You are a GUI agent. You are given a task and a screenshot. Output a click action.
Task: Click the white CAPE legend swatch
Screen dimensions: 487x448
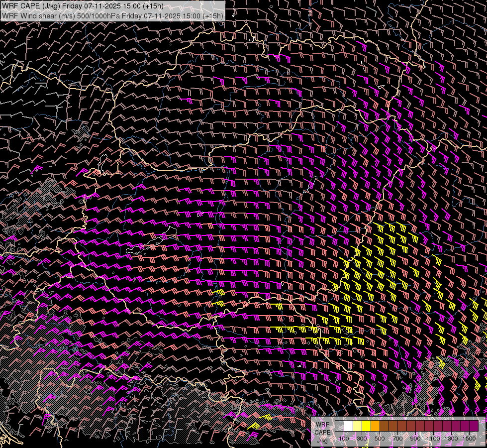click(x=348, y=426)
